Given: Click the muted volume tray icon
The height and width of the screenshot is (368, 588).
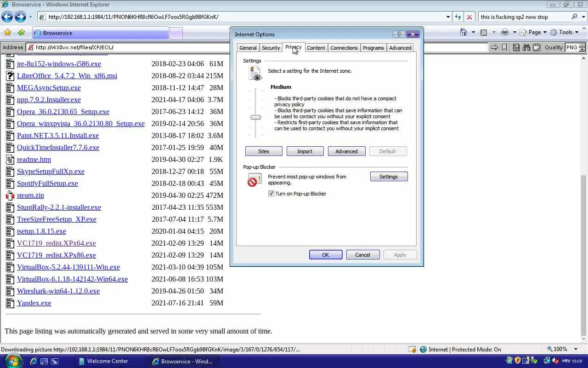Looking at the screenshot, I should pyautogui.click(x=555, y=361).
